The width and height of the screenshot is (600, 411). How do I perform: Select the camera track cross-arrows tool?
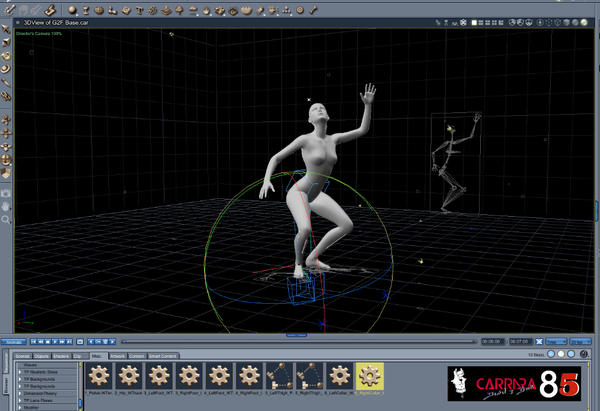(6, 133)
